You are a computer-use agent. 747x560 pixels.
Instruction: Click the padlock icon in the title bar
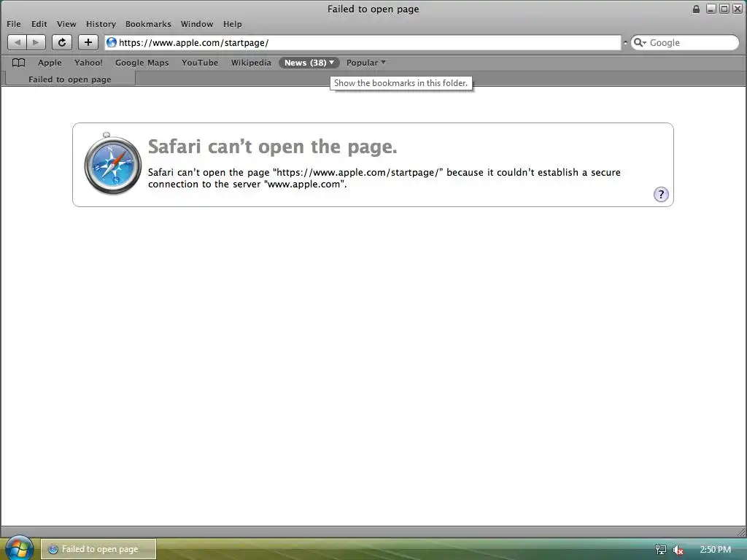(x=696, y=9)
